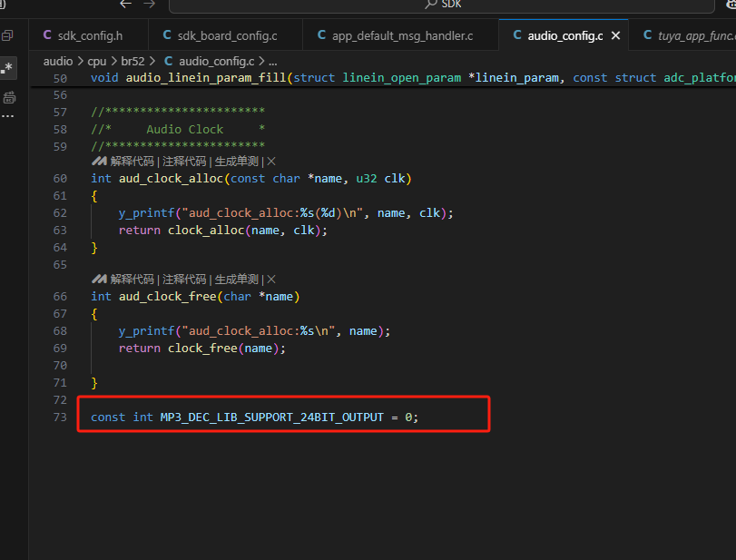Expand the br52 breadcrumb segment
The width and height of the screenshot is (736, 560).
coord(132,62)
